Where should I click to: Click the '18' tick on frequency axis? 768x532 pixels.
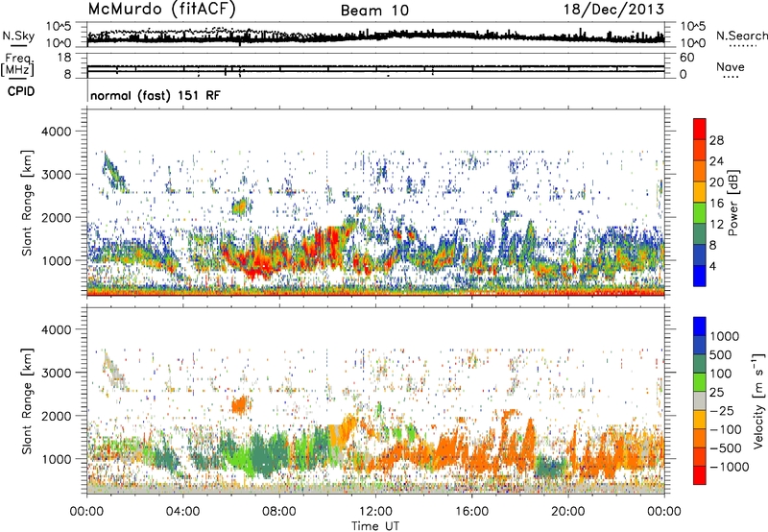click(x=64, y=58)
